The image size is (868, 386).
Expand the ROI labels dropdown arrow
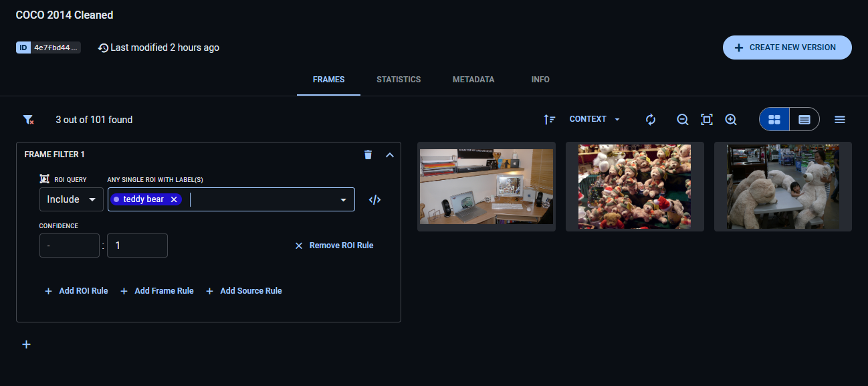click(344, 199)
